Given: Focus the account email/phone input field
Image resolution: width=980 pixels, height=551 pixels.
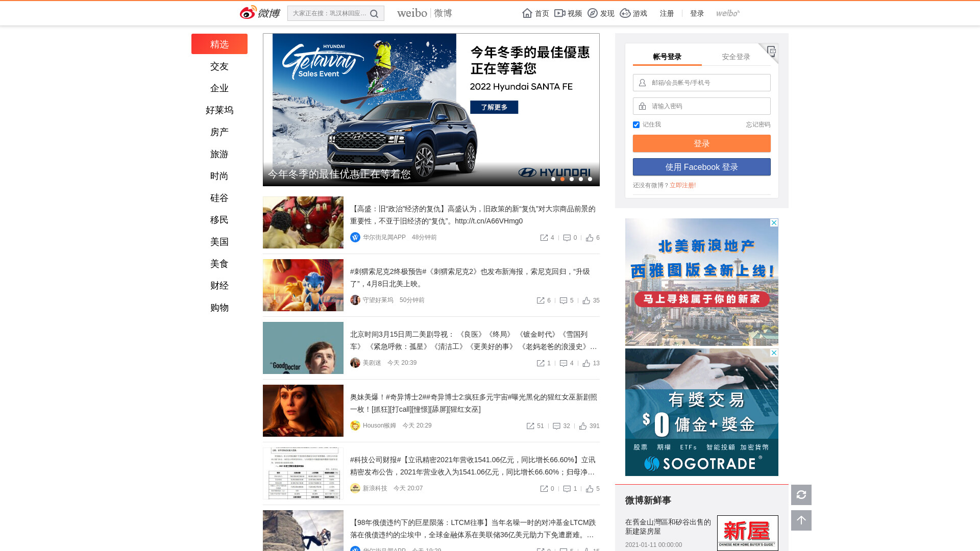Looking at the screenshot, I should pos(702,83).
